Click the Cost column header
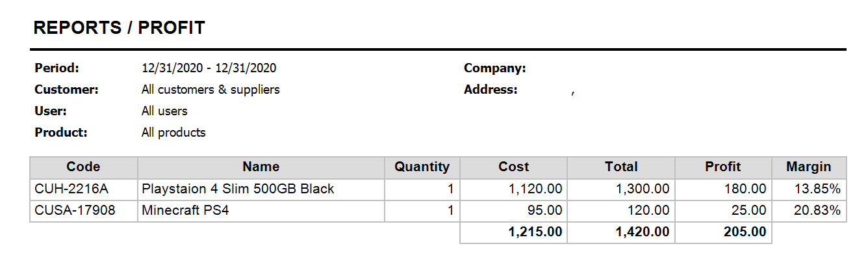The image size is (868, 274). (x=513, y=167)
